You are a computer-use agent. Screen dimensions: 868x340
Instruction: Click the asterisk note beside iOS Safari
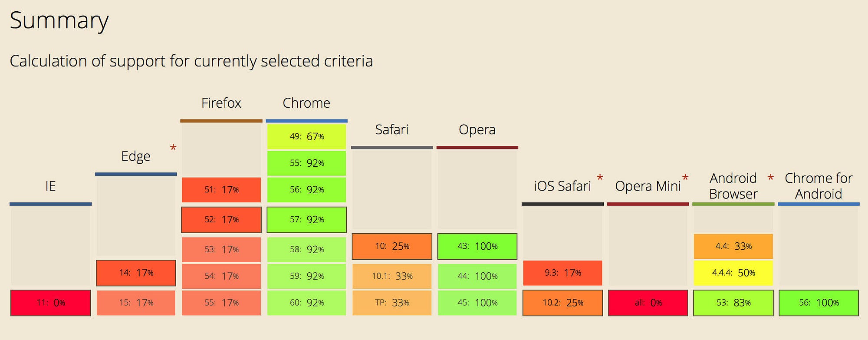600,178
